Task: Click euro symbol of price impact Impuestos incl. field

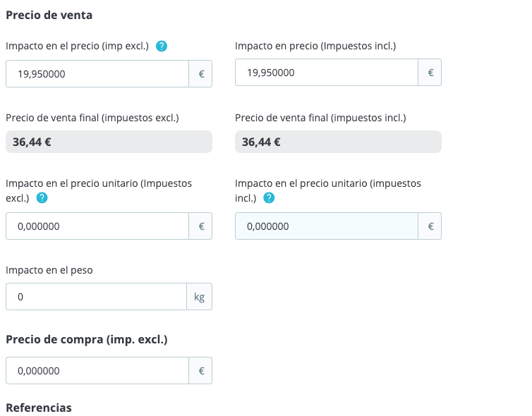Action: (430, 73)
